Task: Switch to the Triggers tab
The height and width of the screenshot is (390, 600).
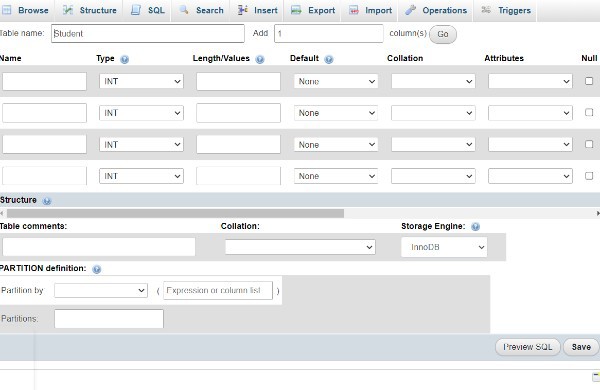Action: pyautogui.click(x=506, y=10)
